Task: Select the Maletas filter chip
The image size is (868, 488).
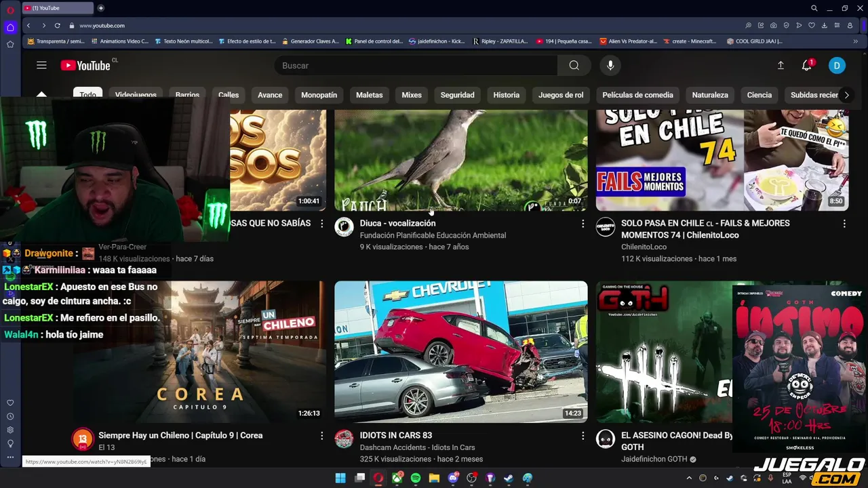Action: (370, 95)
